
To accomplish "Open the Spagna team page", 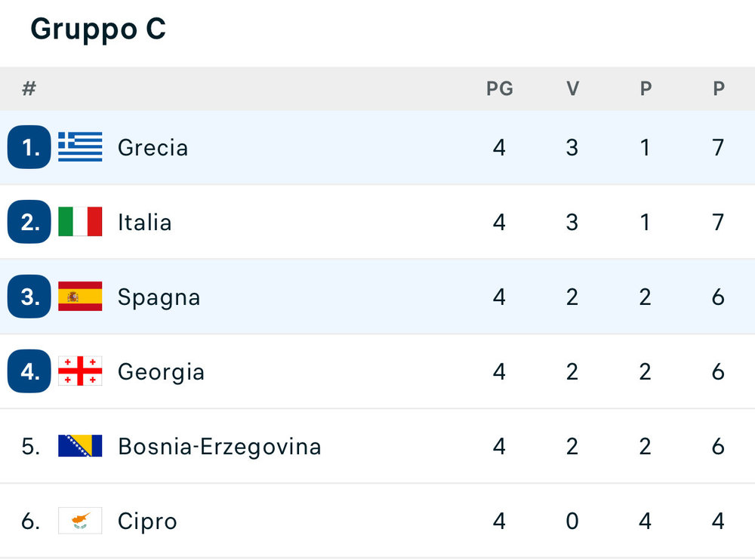I will tap(159, 297).
